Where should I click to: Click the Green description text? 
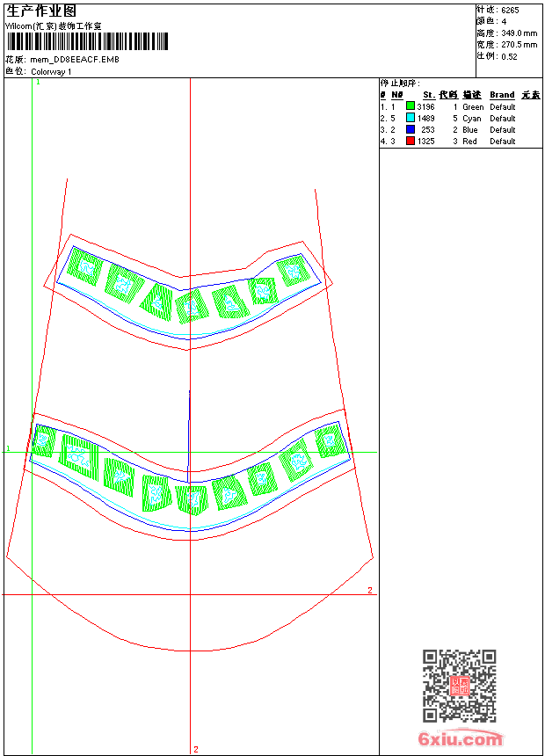(x=473, y=107)
